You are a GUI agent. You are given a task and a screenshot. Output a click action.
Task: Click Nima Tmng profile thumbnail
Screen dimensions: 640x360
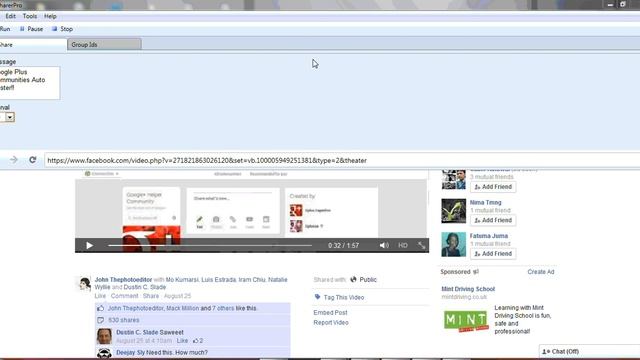click(453, 211)
